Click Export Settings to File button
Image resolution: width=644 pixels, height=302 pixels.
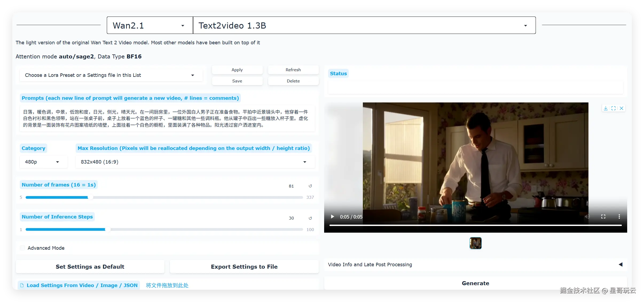[244, 267]
